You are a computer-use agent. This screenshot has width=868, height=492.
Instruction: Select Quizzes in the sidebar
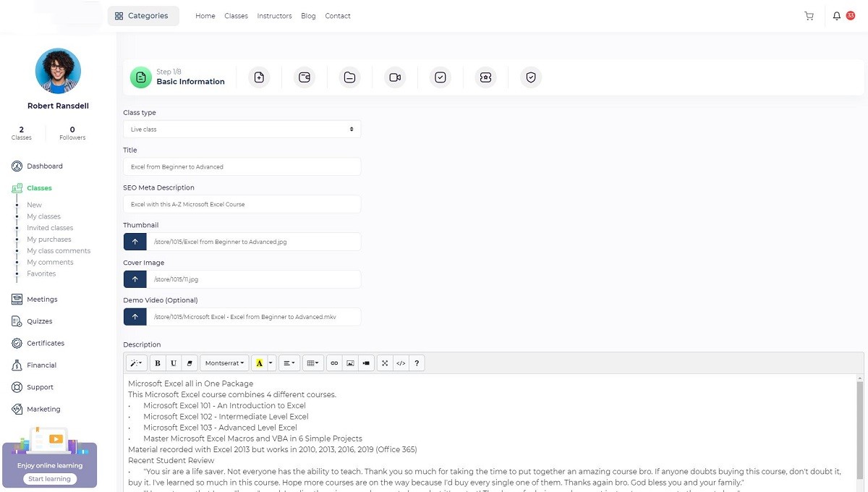pos(39,321)
